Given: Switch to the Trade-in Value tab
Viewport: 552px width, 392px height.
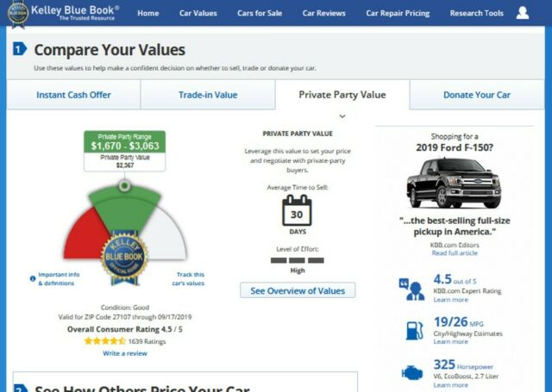Looking at the screenshot, I should click(207, 95).
